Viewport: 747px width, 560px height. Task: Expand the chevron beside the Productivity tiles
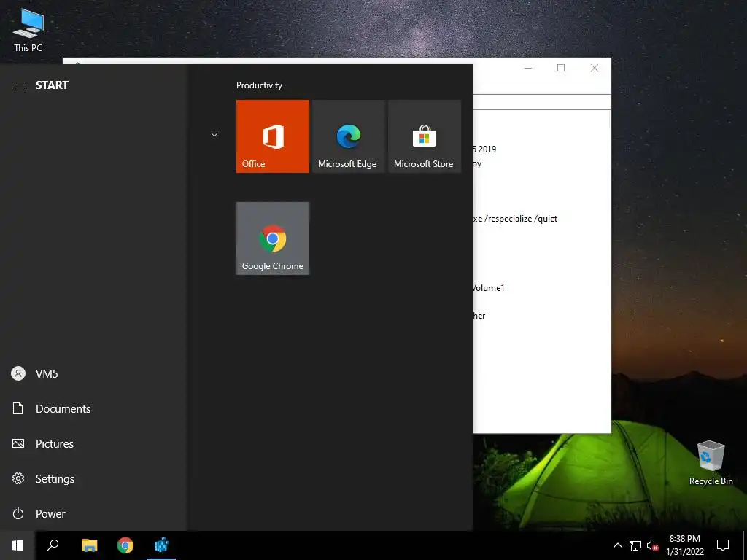point(214,135)
